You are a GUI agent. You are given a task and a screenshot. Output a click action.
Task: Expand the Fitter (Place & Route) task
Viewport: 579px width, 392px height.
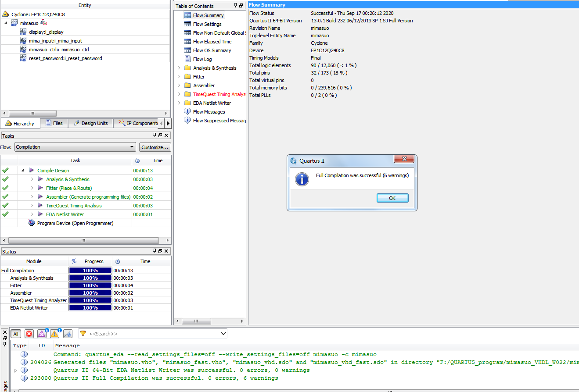click(x=32, y=188)
